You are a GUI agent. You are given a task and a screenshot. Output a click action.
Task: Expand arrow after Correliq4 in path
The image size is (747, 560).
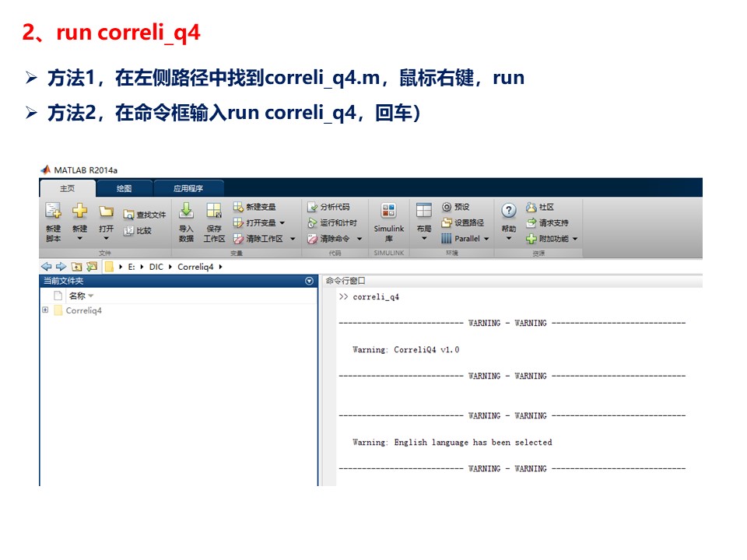point(220,267)
